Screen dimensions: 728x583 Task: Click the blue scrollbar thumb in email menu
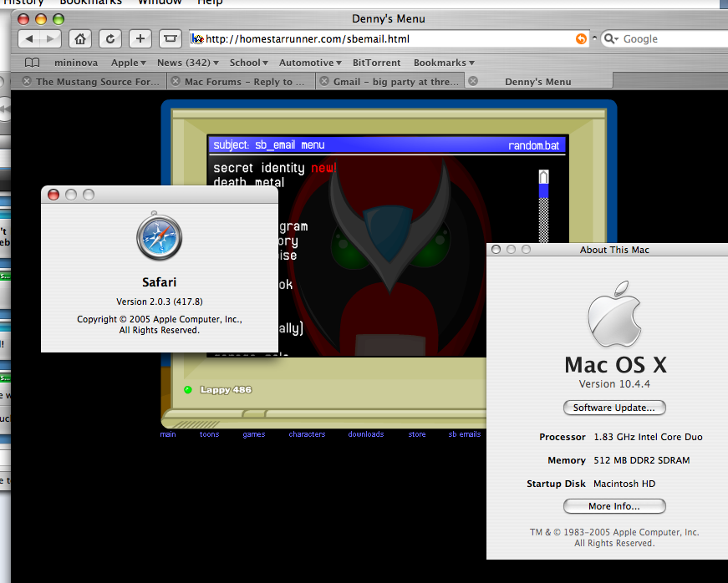[543, 191]
